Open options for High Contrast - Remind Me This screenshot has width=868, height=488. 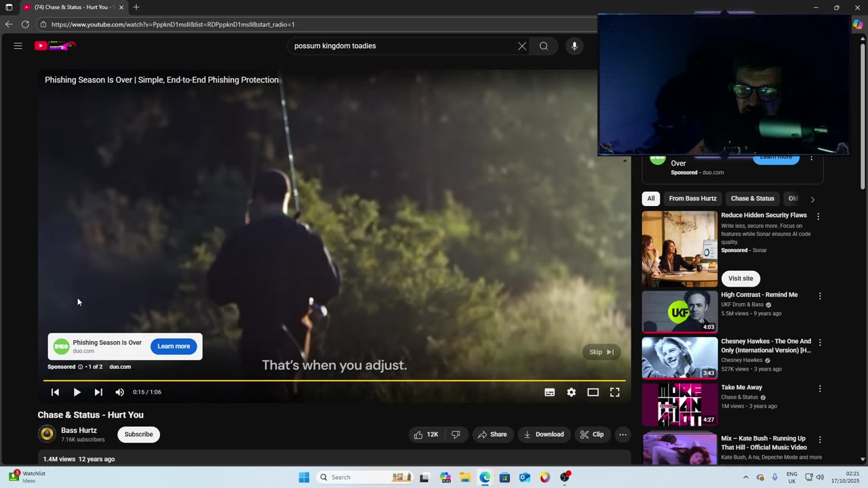tap(820, 296)
